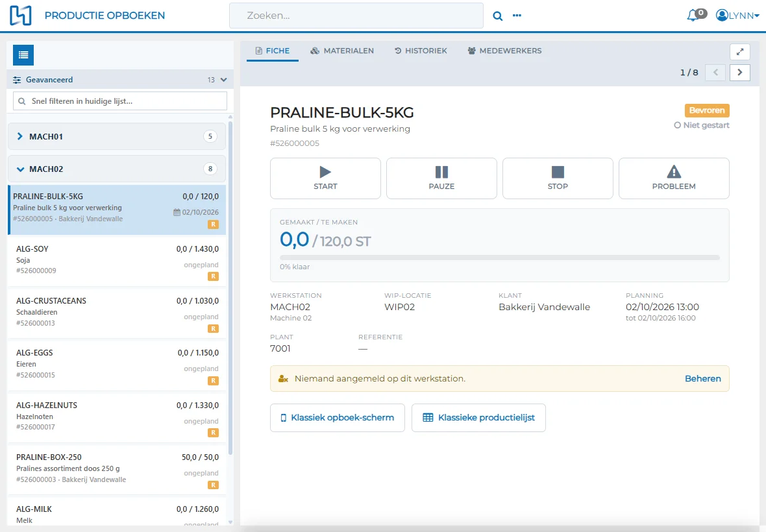Switch to the FICHE tab
This screenshot has width=766, height=532.
273,51
